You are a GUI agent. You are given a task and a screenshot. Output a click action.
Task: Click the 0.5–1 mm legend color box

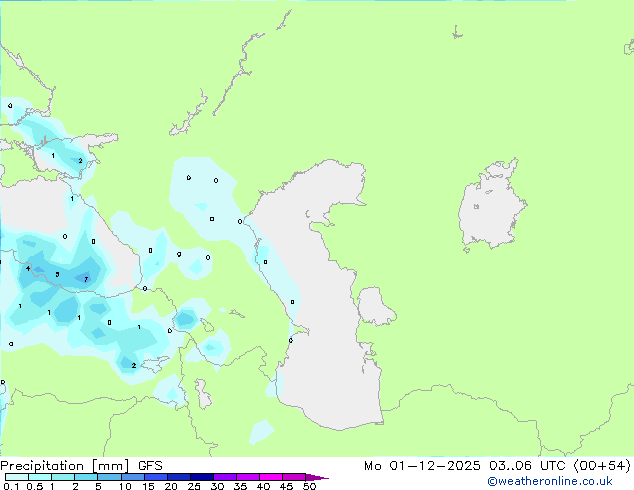40,477
